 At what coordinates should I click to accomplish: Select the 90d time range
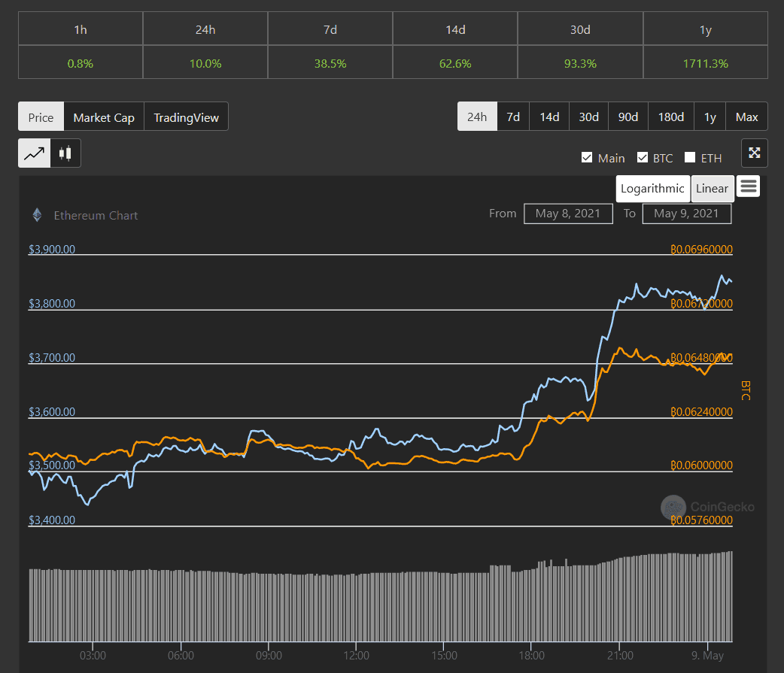pos(628,117)
